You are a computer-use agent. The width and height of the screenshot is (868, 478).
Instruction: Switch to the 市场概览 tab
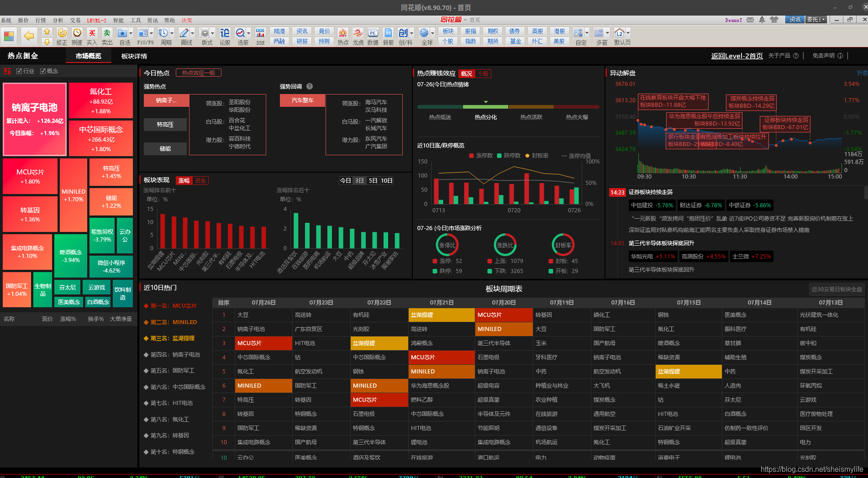88,56
